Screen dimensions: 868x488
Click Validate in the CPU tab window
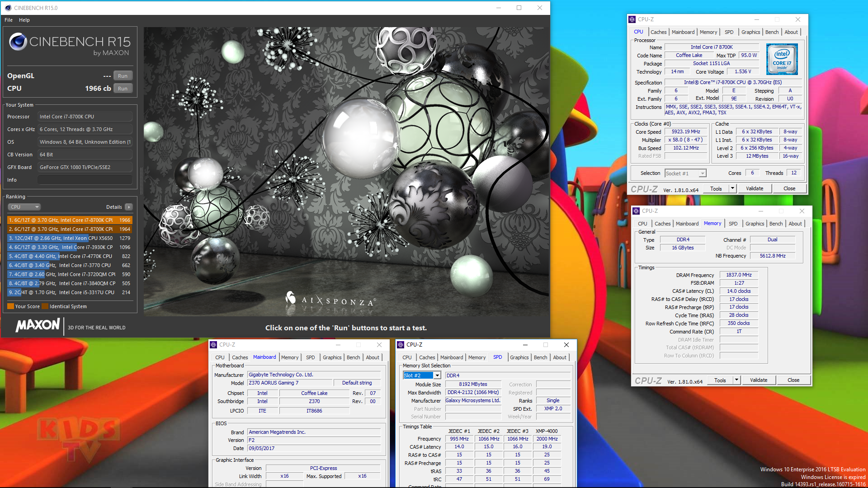[x=755, y=188]
